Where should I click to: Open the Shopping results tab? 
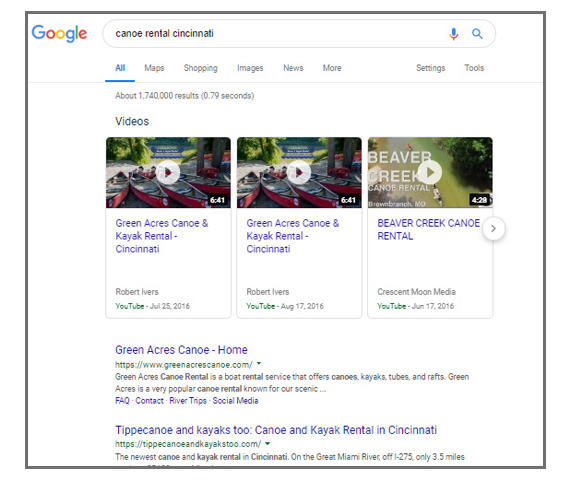coord(200,68)
